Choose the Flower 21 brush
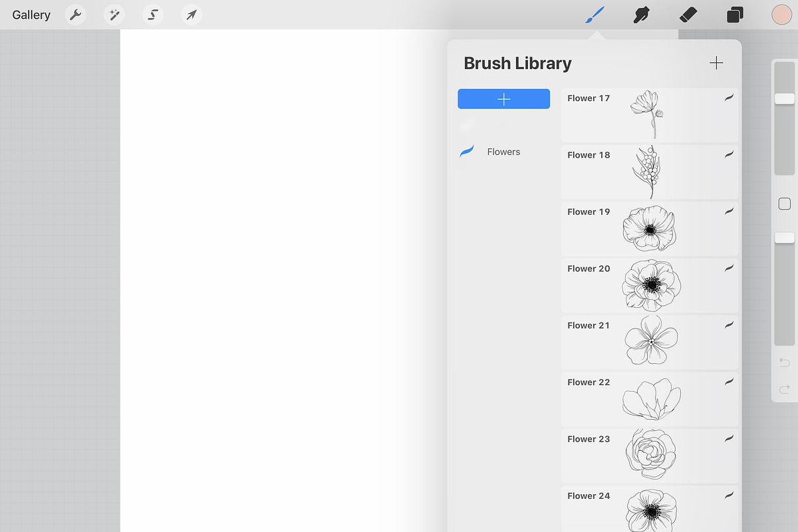 (650, 342)
